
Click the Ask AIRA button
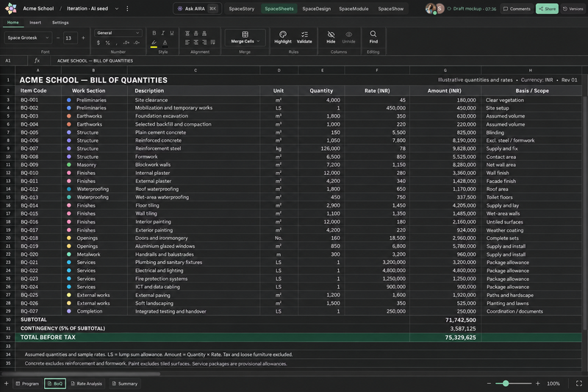pyautogui.click(x=197, y=9)
